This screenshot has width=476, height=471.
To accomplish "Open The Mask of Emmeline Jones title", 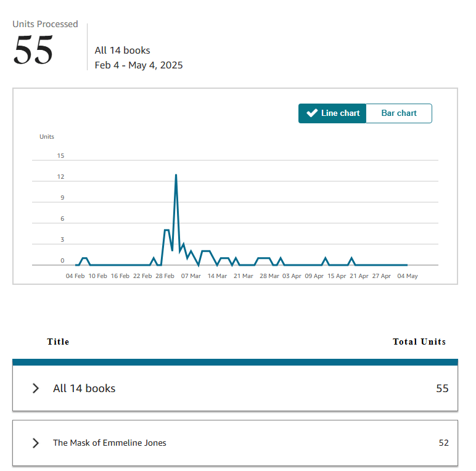I will [110, 443].
